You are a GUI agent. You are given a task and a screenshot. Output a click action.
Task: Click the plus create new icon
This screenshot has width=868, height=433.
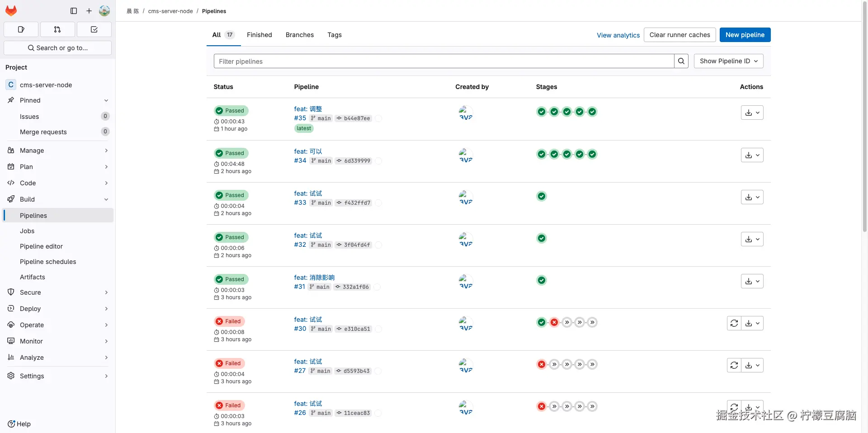coord(89,11)
